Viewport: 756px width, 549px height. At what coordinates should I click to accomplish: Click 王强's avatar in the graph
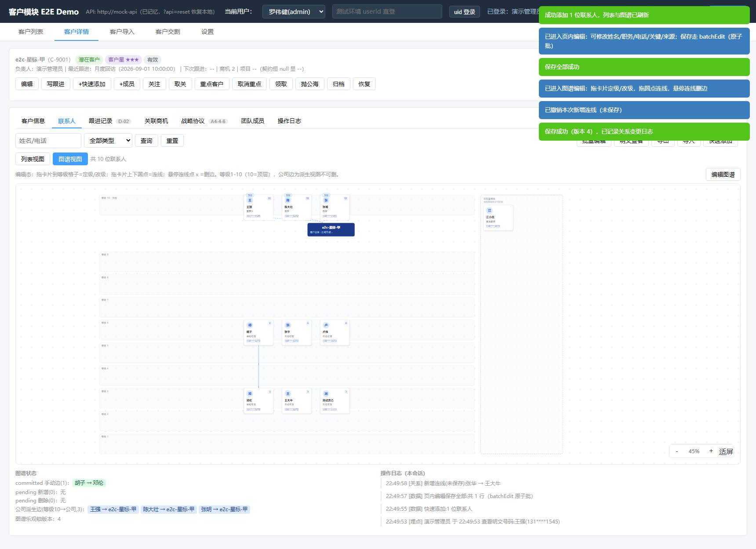click(250, 200)
